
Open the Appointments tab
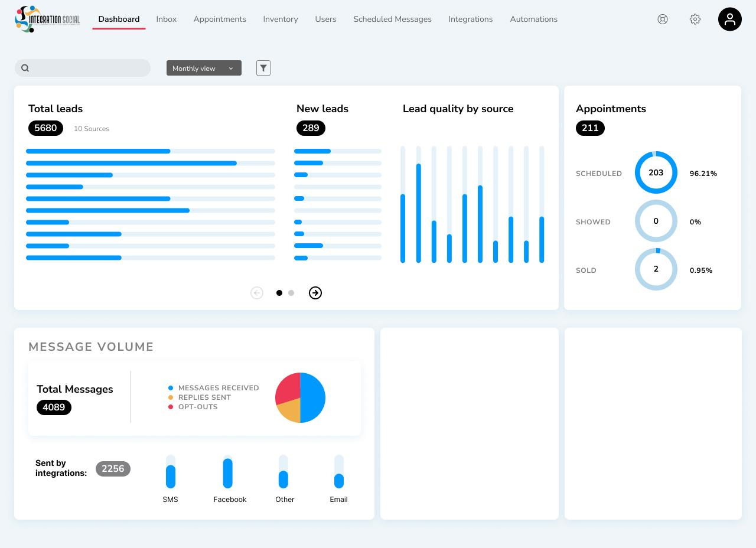coord(220,19)
